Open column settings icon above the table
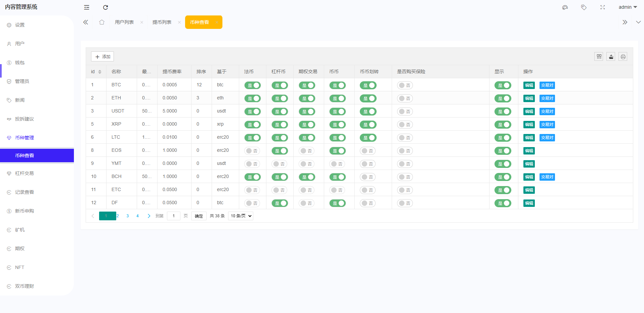The height and width of the screenshot is (313, 644). pyautogui.click(x=599, y=56)
